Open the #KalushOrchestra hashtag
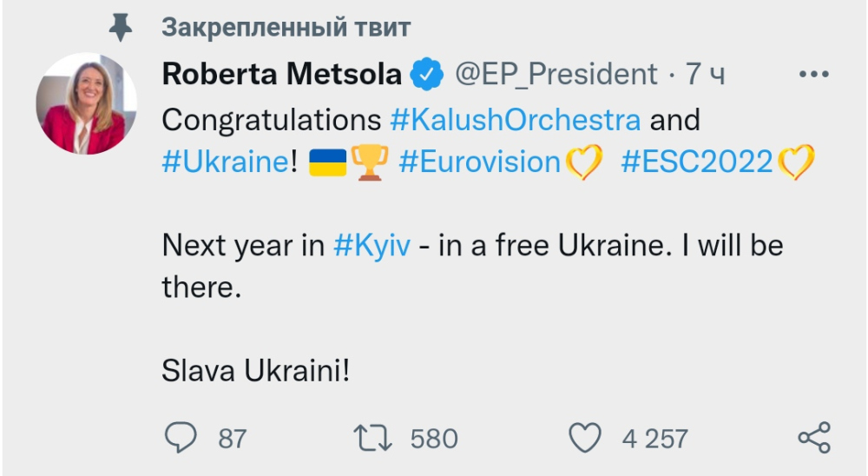Image resolution: width=868 pixels, height=476 pixels. point(516,119)
